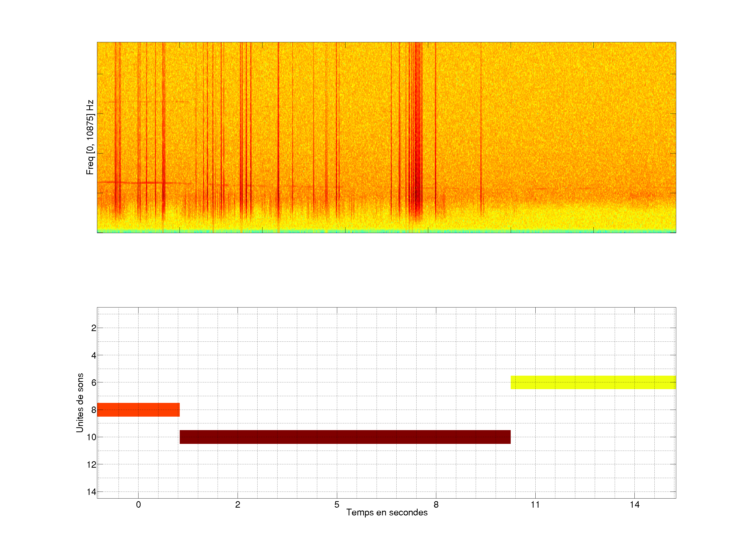This screenshot has height=560, width=747.
Task: Click the x-axis tick label 11
Action: [535, 505]
